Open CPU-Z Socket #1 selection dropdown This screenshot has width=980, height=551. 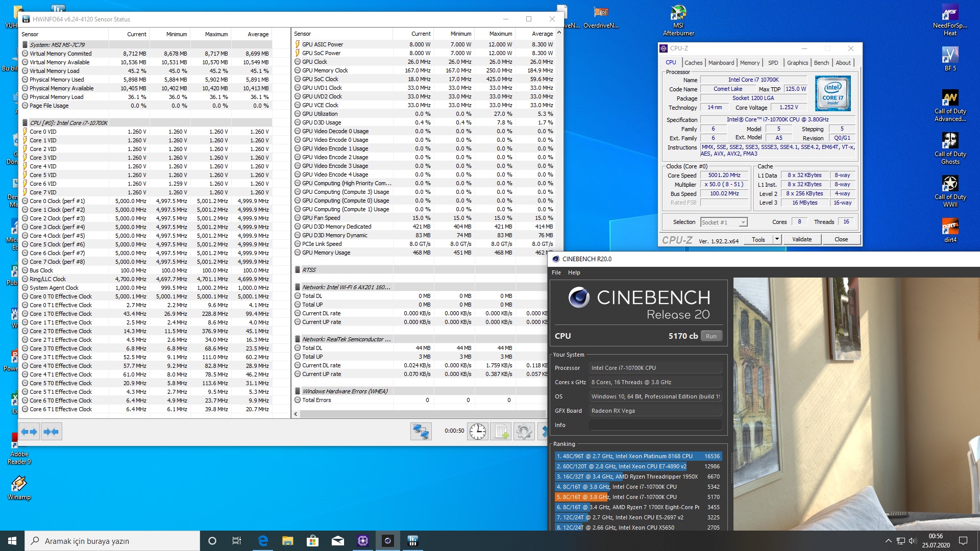click(x=724, y=222)
